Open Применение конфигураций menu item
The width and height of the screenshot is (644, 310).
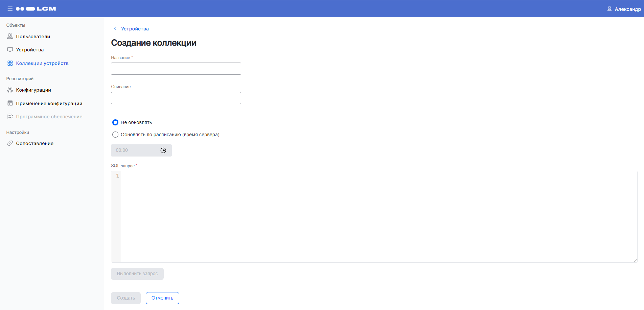(x=49, y=103)
